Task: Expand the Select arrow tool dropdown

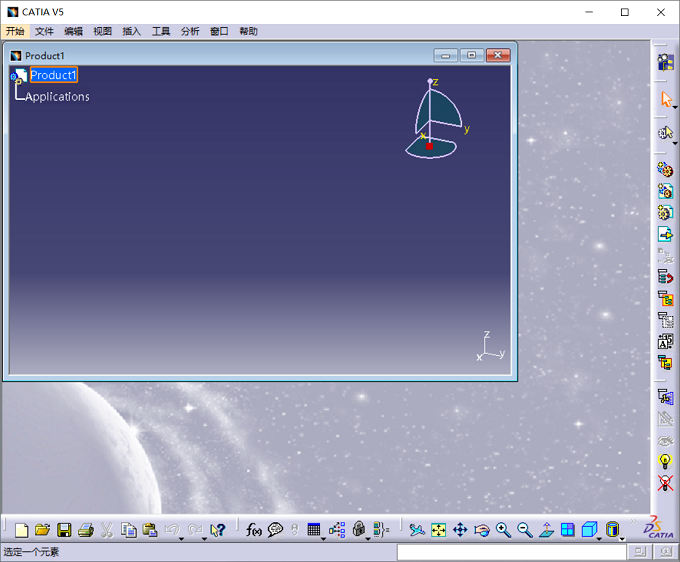Action: pos(675,107)
